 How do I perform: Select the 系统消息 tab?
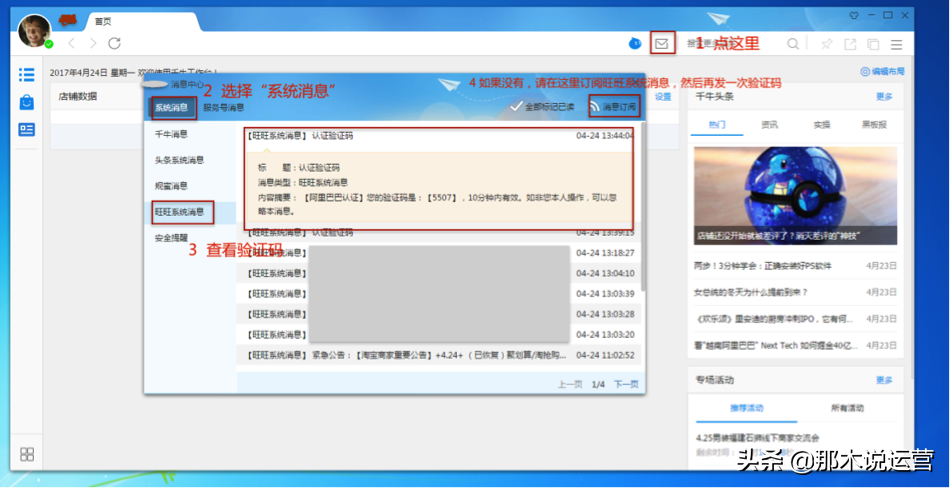click(x=174, y=108)
